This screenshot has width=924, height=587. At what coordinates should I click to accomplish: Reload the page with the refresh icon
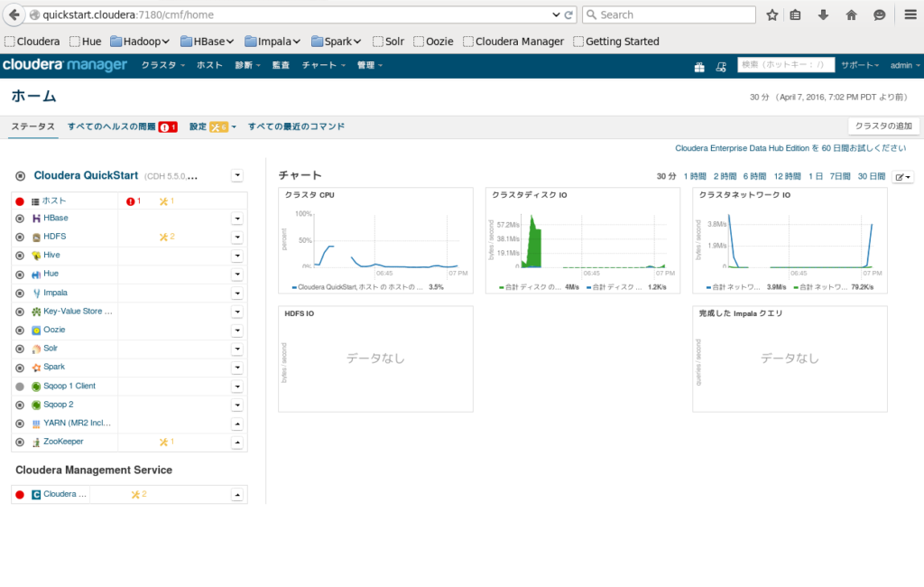click(x=568, y=14)
